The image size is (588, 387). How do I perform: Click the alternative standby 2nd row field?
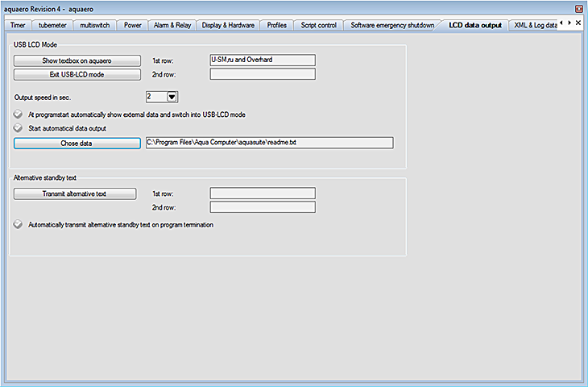(x=262, y=207)
